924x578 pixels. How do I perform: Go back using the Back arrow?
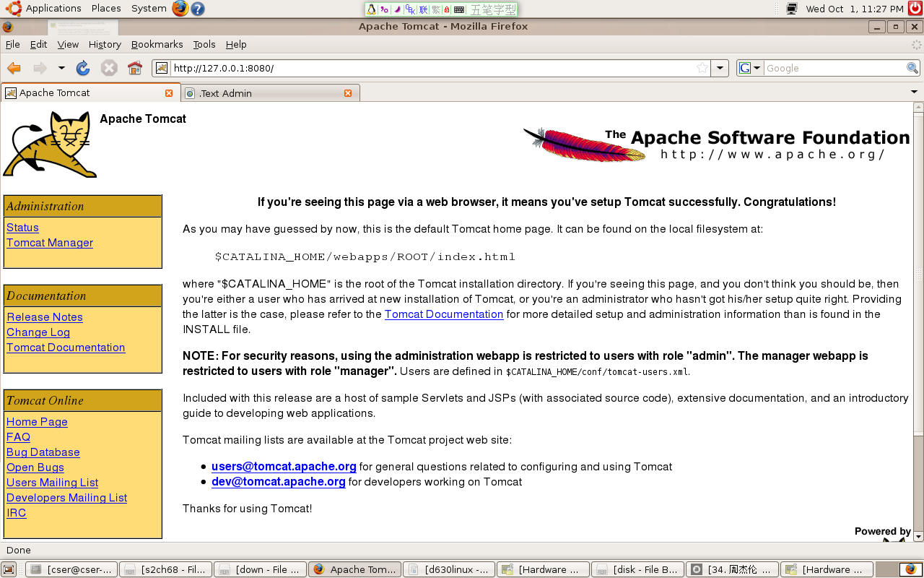tap(14, 68)
